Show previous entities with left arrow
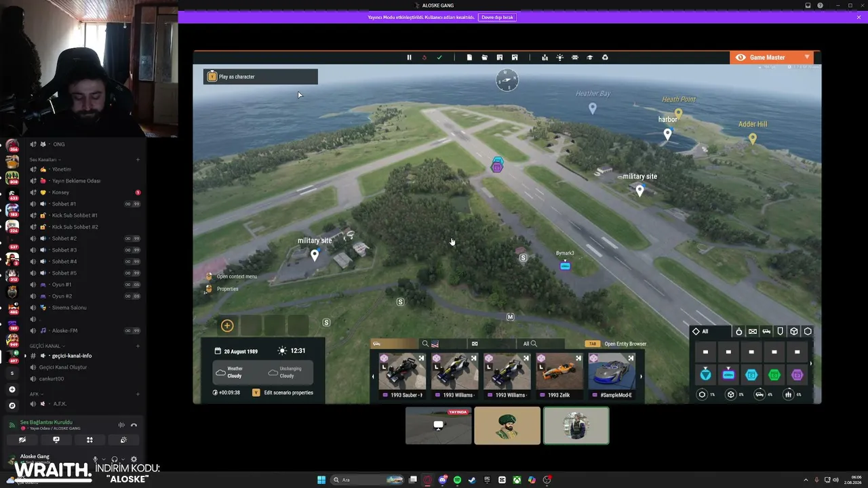The image size is (868, 488). tap(373, 377)
